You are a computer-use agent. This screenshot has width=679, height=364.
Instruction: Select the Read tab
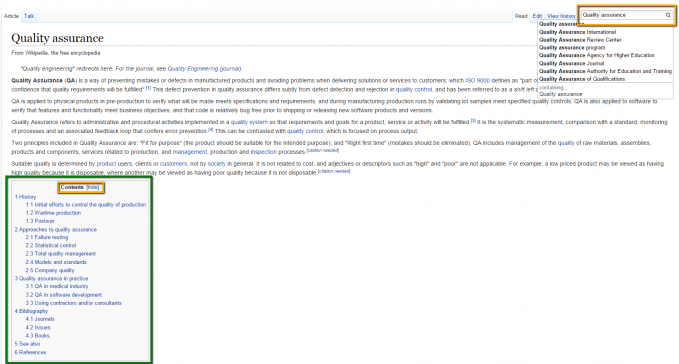(x=521, y=16)
